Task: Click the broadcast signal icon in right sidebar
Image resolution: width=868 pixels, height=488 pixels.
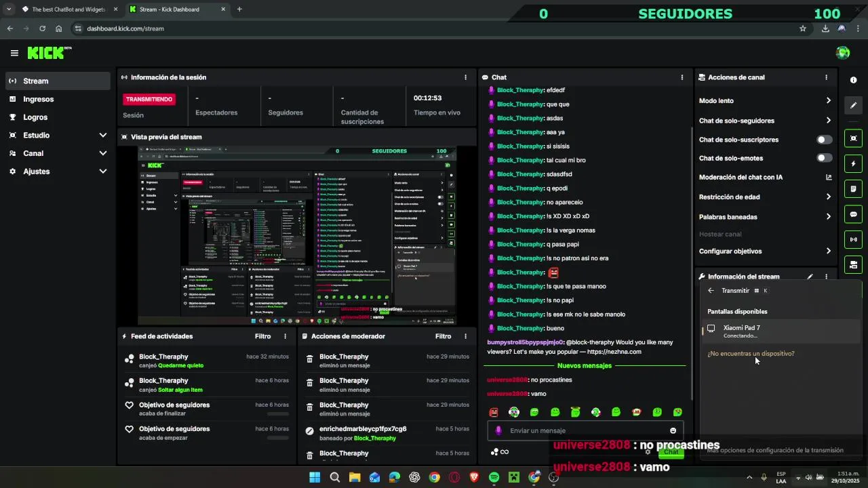Action: tap(853, 239)
